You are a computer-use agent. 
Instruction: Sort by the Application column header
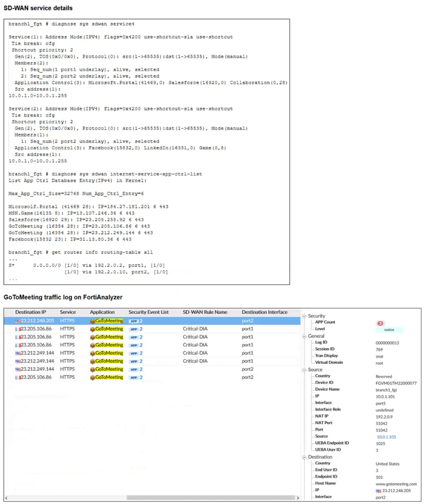102,312
